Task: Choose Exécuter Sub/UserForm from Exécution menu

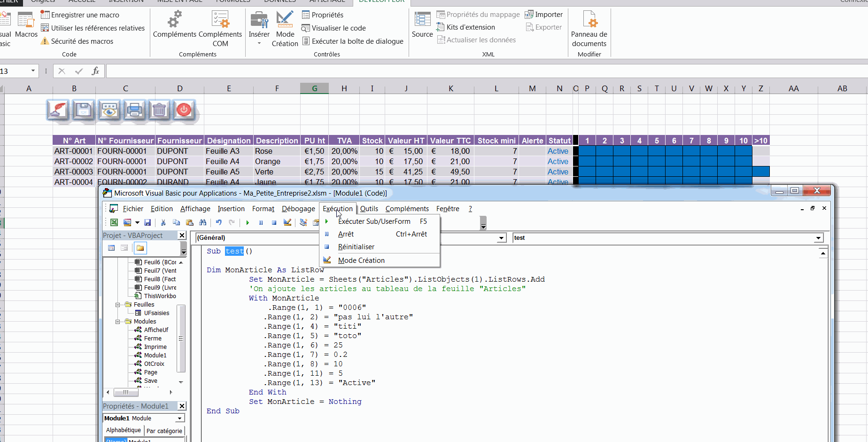Action: point(380,221)
